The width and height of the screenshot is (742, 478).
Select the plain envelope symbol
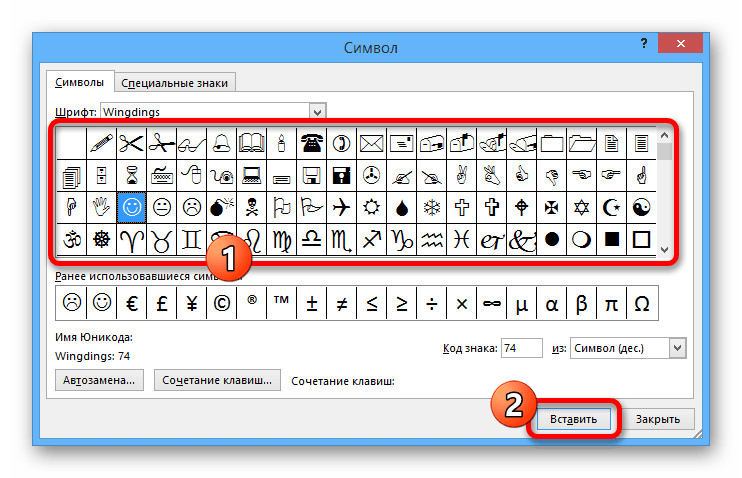click(x=371, y=143)
